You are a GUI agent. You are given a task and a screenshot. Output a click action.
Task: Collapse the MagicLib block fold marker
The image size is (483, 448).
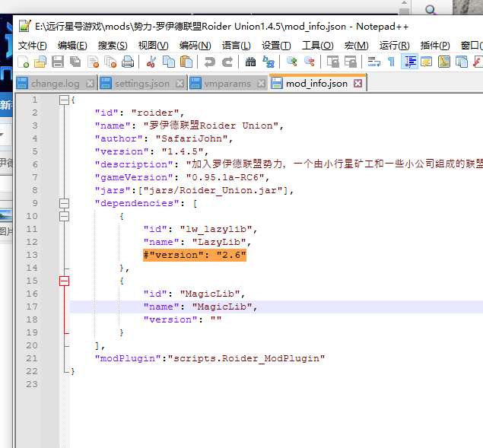click(x=64, y=281)
